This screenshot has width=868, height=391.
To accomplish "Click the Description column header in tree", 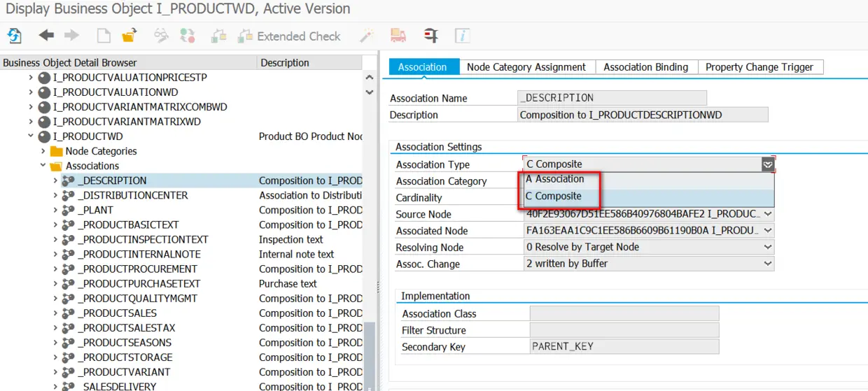I will 310,62.
